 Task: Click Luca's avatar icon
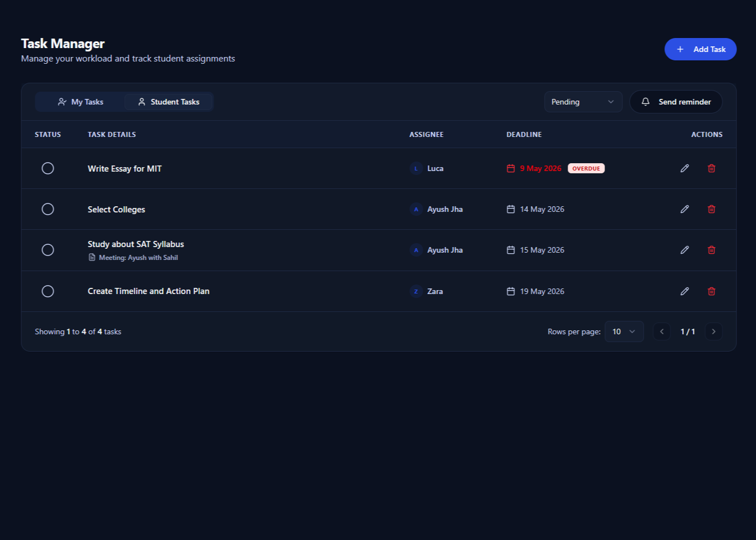(x=416, y=168)
